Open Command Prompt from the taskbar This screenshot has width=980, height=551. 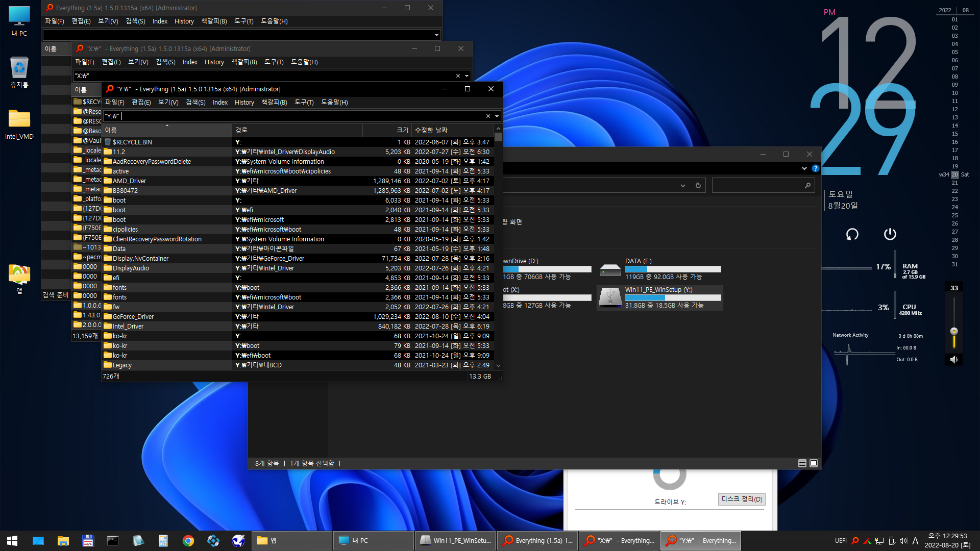(x=113, y=540)
